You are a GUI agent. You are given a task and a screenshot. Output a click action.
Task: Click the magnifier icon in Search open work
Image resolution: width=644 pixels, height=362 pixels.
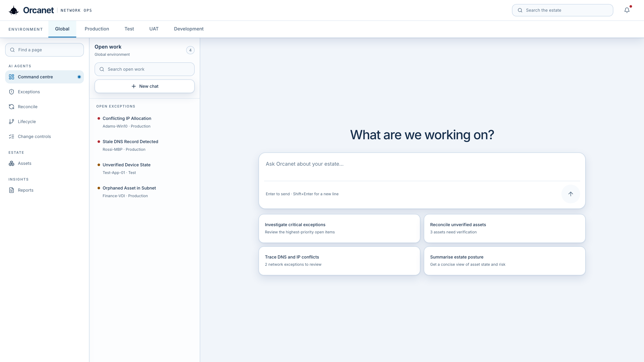tap(102, 69)
